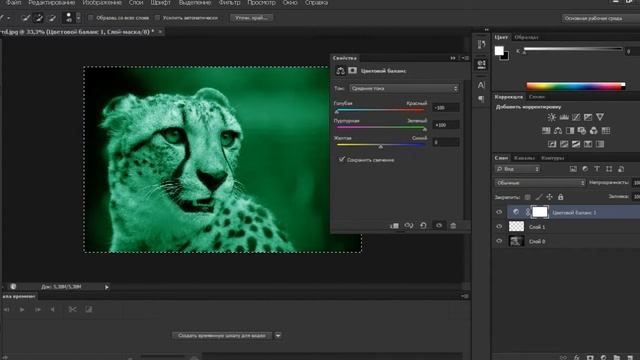Open the Character panel icon (A)
Viewport: 640px width, 360px height.
click(481, 85)
